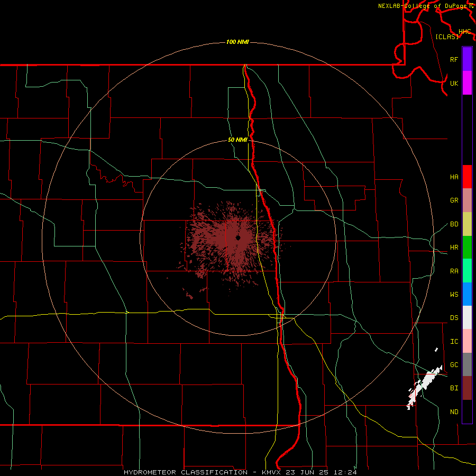Click the RF legend label

click(454, 59)
